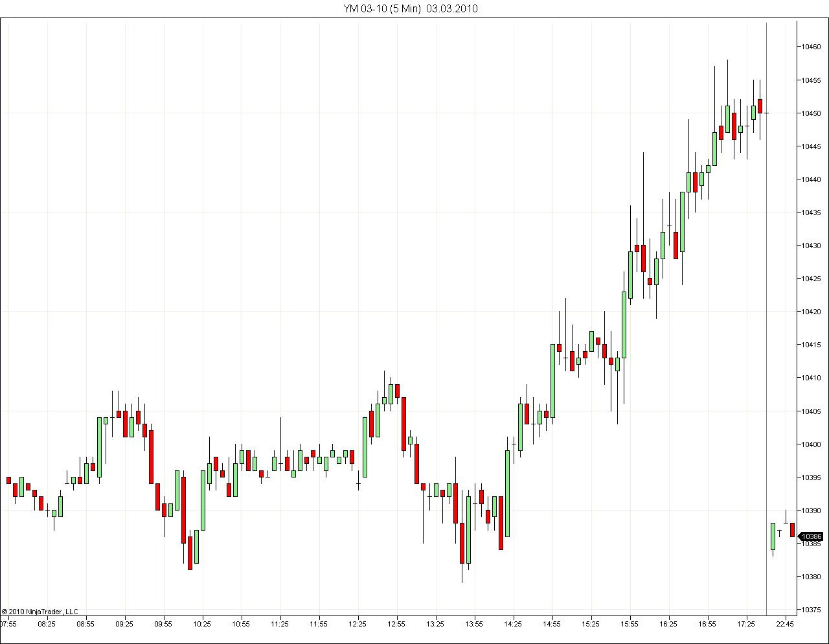Click the 08:25 time axis label
The height and width of the screenshot is (644, 829).
click(x=47, y=625)
